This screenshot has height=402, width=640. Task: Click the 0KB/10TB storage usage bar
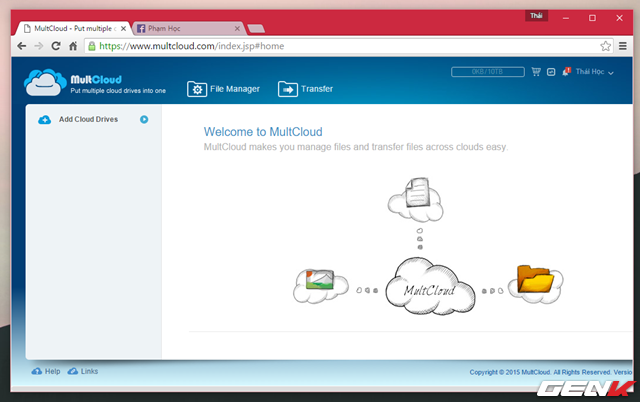point(488,72)
